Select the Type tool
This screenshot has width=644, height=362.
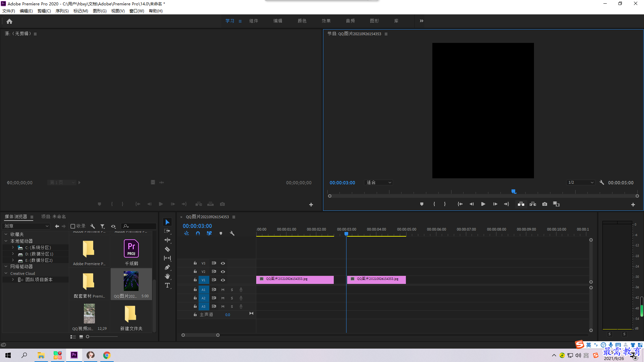point(167,285)
